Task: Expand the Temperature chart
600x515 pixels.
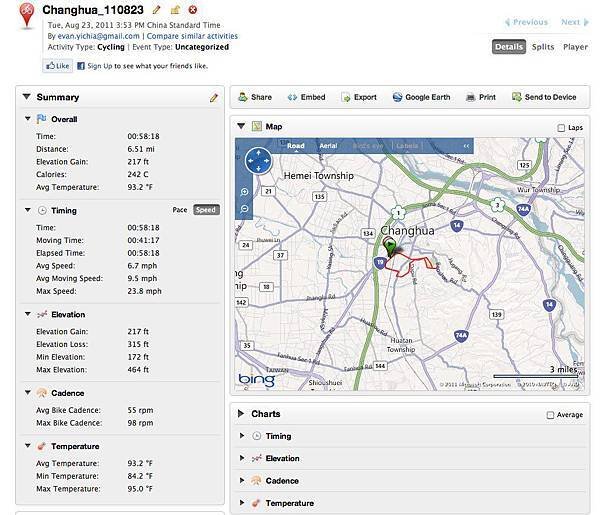Action: (x=242, y=502)
